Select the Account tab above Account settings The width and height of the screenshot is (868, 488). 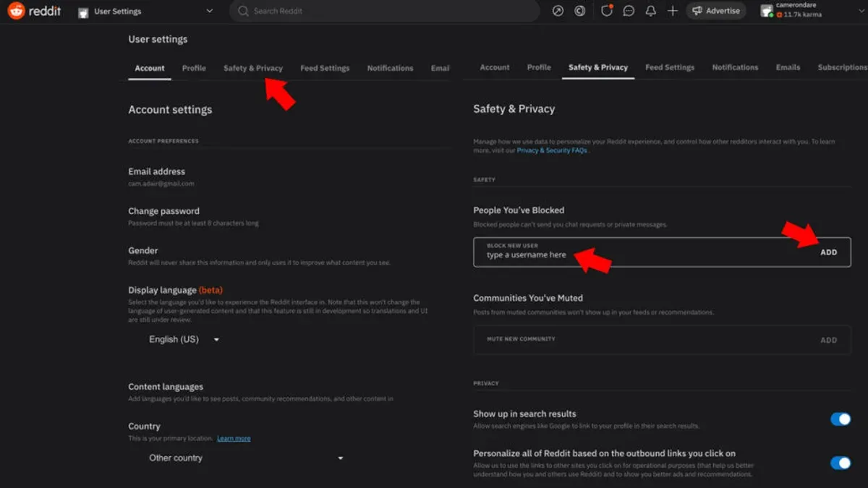click(150, 68)
